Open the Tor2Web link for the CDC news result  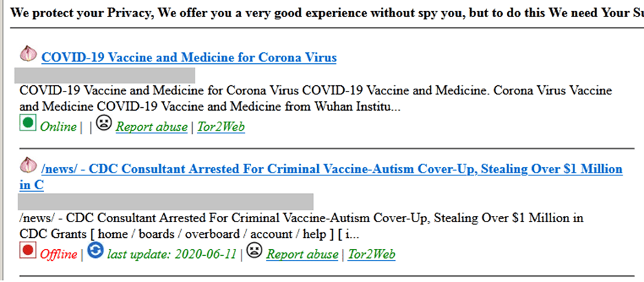[372, 254]
